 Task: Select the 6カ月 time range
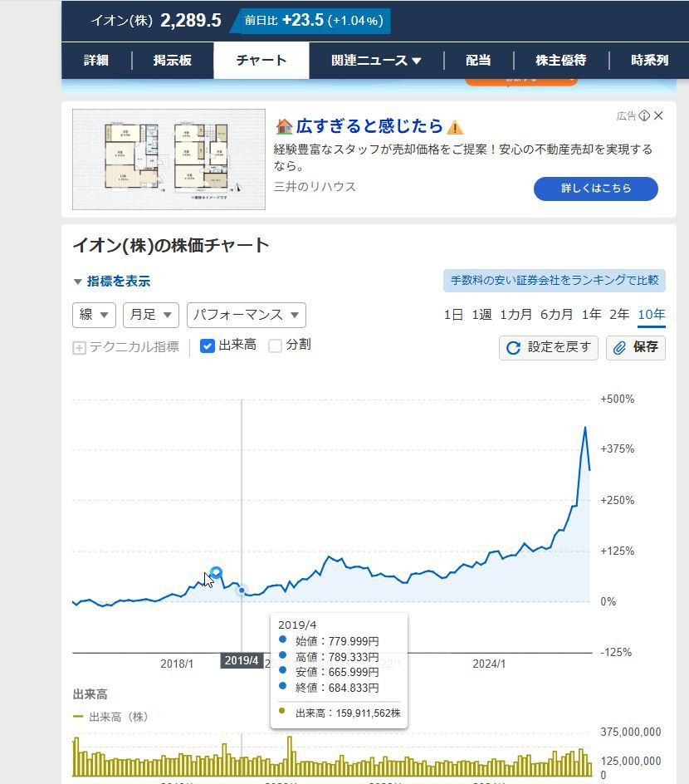coord(556,314)
